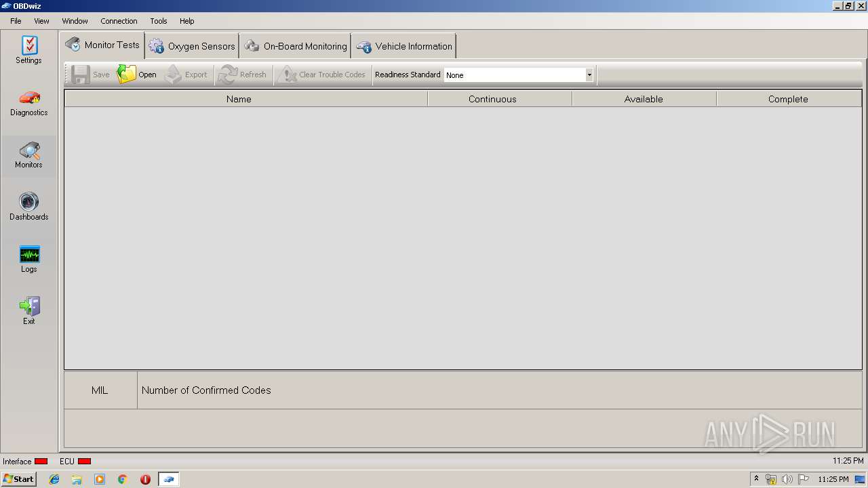Open the file explorer taskbar icon
This screenshot has height=488, width=868.
(x=77, y=479)
